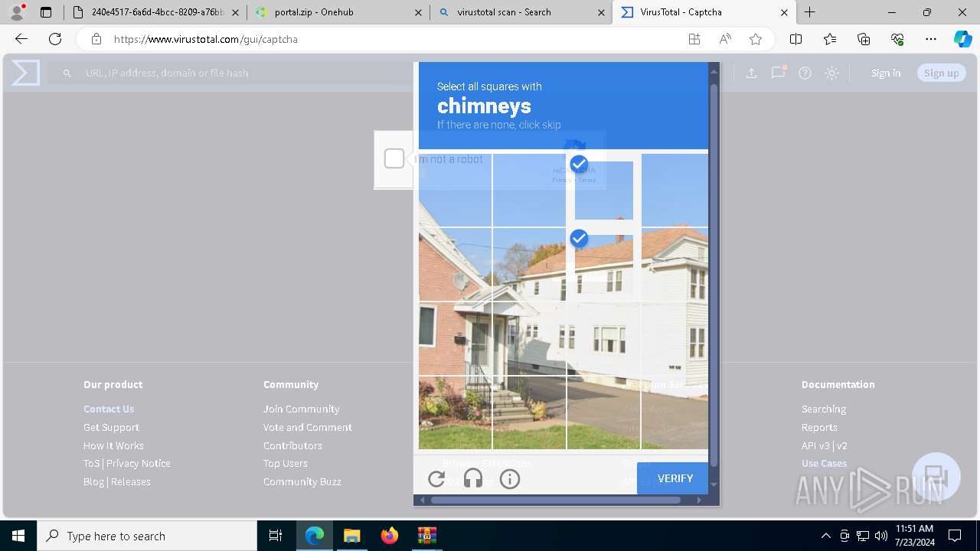Viewport: 980px width, 551px height.
Task: Show hidden system tray icons
Action: (x=825, y=536)
